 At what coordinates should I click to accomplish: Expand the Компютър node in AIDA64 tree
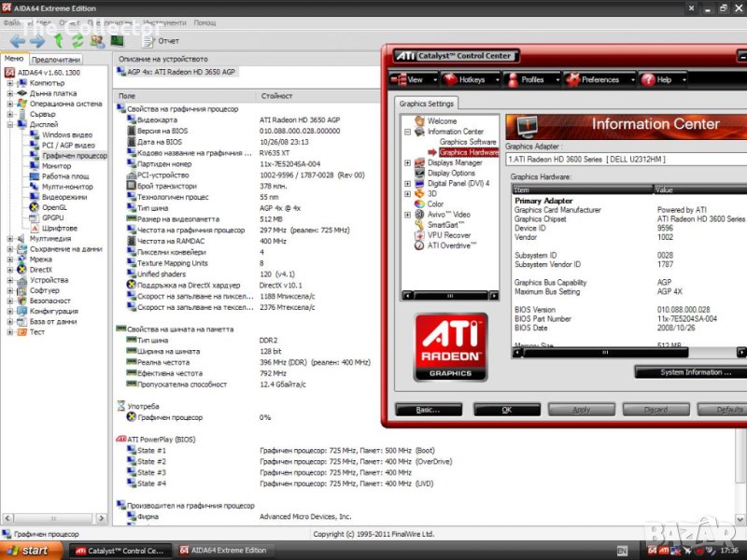9,83
